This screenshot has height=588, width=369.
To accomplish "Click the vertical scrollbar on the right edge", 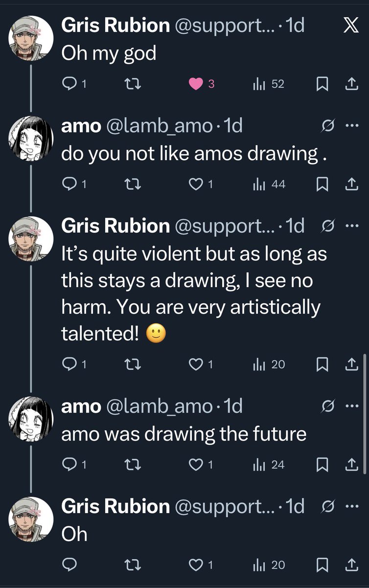I will point(365,413).
